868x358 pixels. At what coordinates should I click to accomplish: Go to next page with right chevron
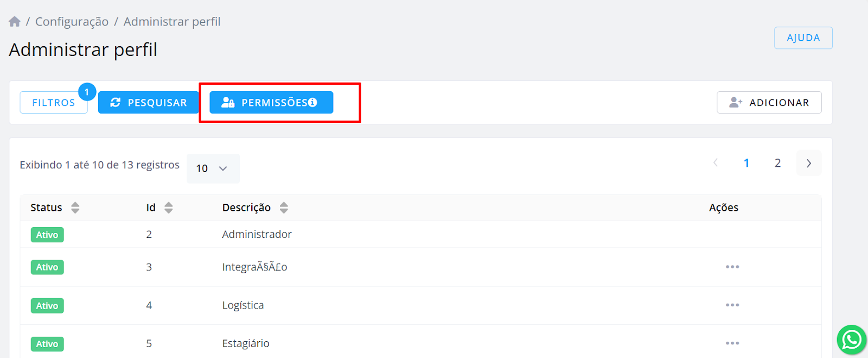pos(809,163)
